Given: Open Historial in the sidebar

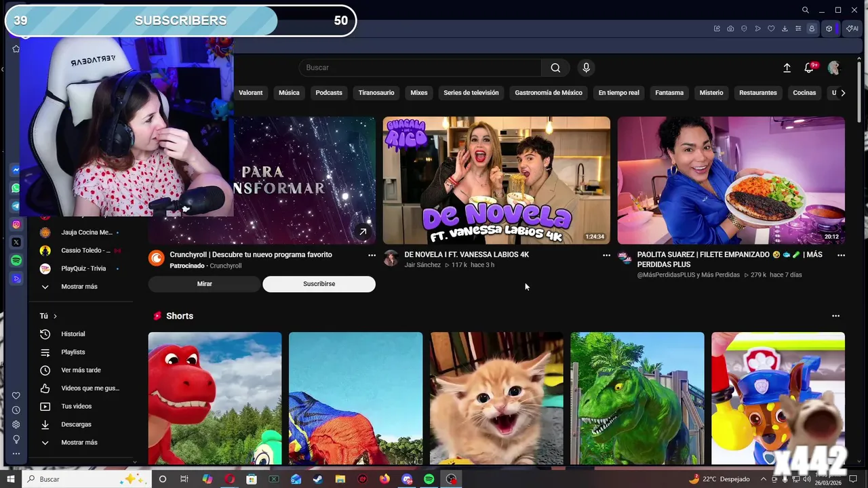Looking at the screenshot, I should pyautogui.click(x=73, y=334).
